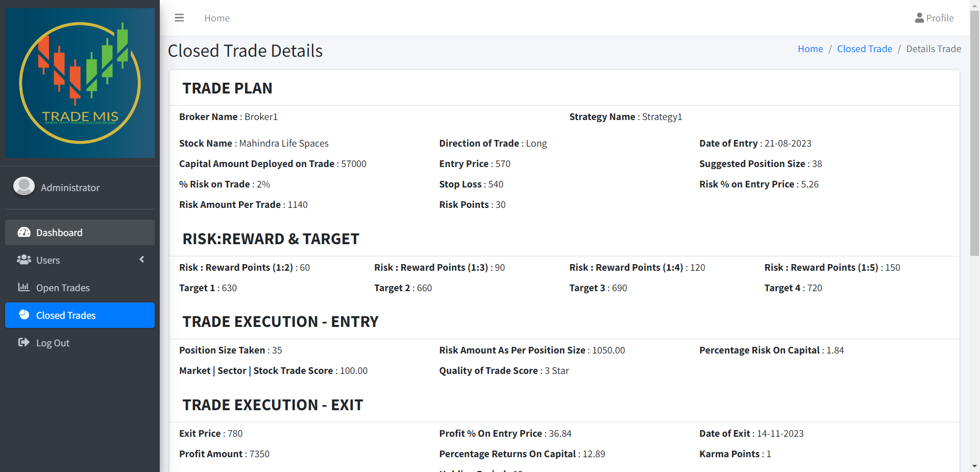The image size is (980, 472).
Task: Click the Open Trades chart icon
Action: pyautogui.click(x=24, y=287)
